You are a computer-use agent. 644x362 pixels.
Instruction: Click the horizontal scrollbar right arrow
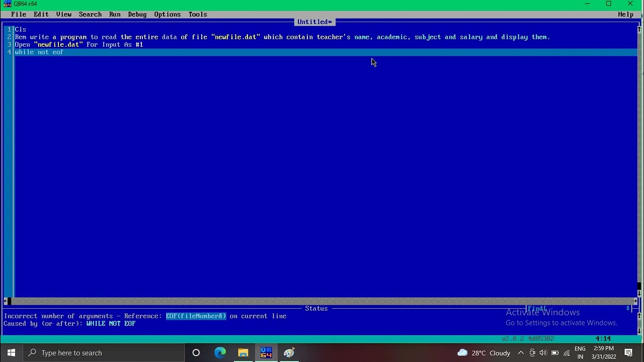(x=635, y=301)
